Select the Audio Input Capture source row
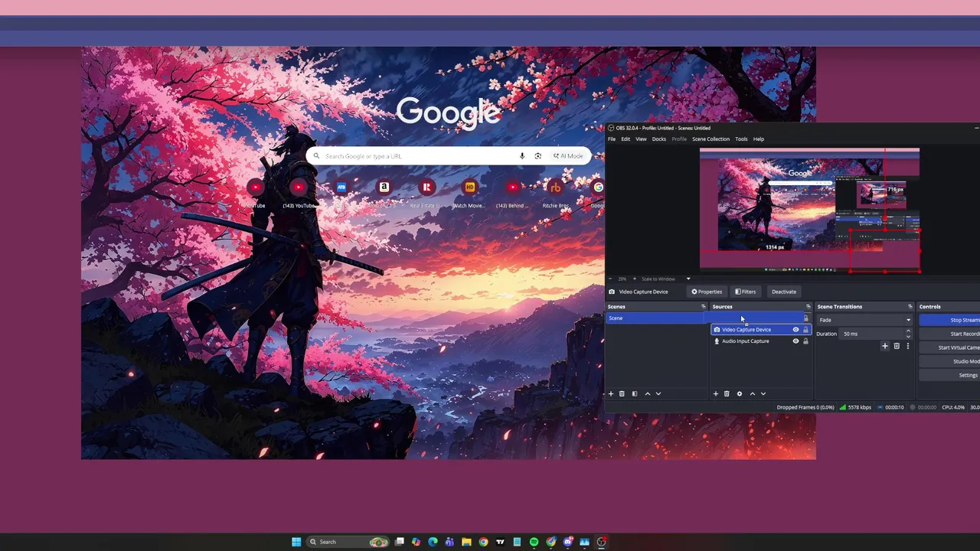This screenshot has width=980, height=551. 761,341
